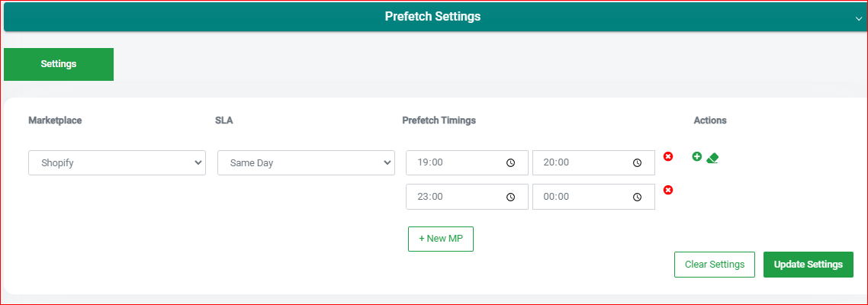Viewport: 868px width, 305px height.
Task: Click the + New MP button
Action: tap(441, 239)
